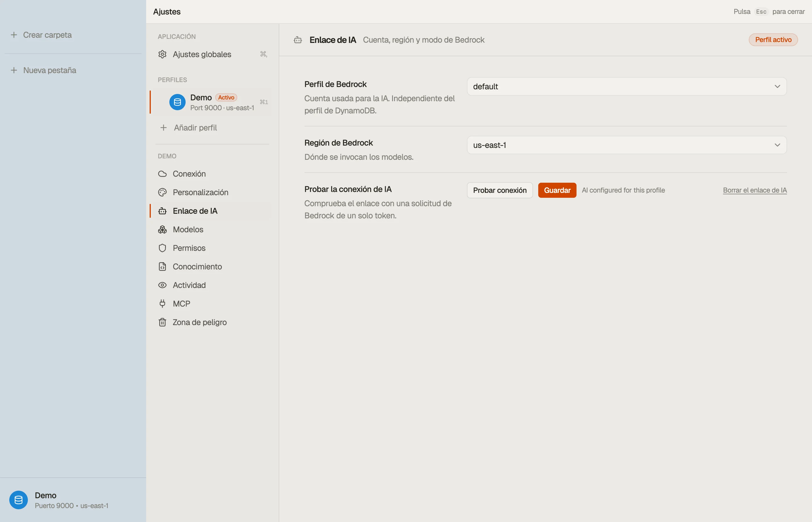Click the Ajustes title

[167, 12]
